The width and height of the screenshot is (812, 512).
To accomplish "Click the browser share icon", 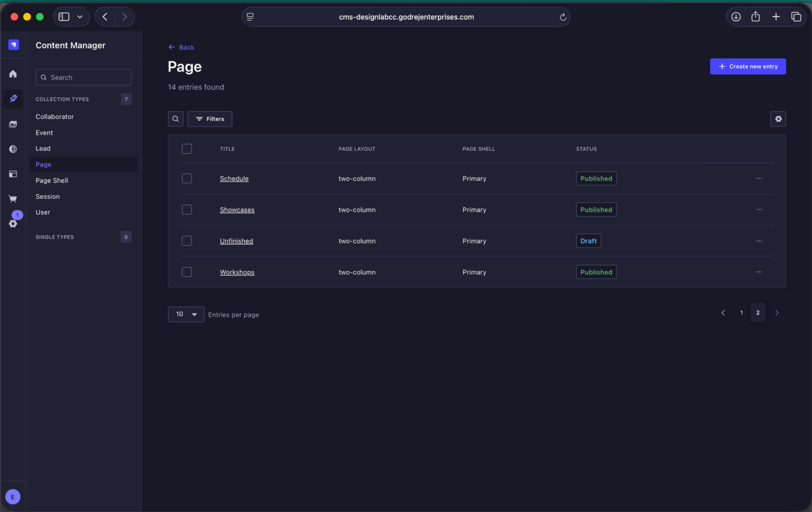I will [755, 17].
